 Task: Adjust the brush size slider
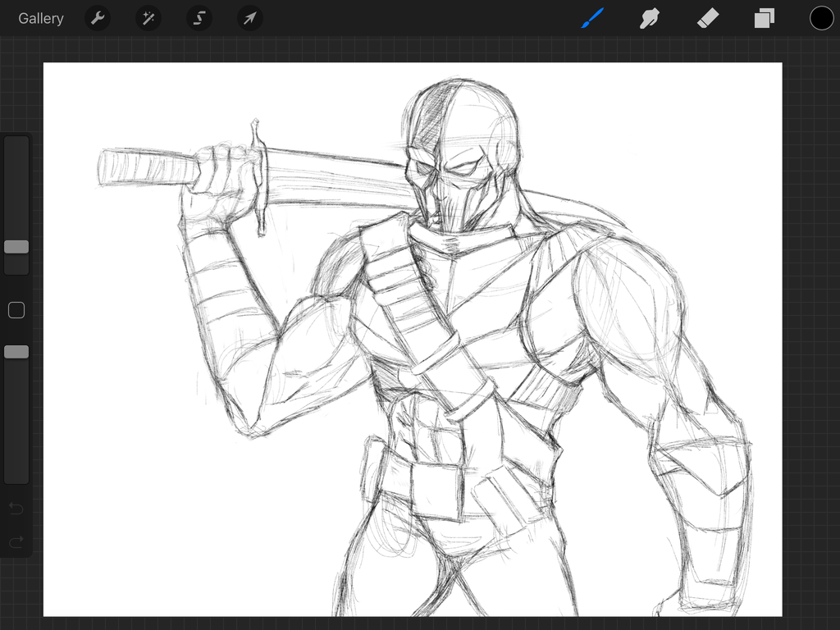(16, 247)
